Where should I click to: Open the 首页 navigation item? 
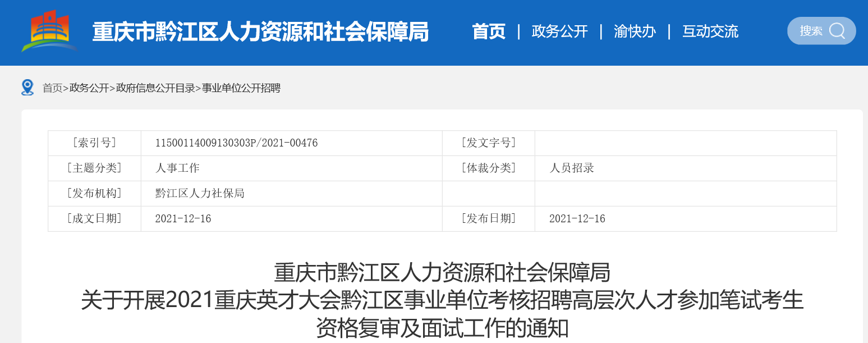(489, 31)
